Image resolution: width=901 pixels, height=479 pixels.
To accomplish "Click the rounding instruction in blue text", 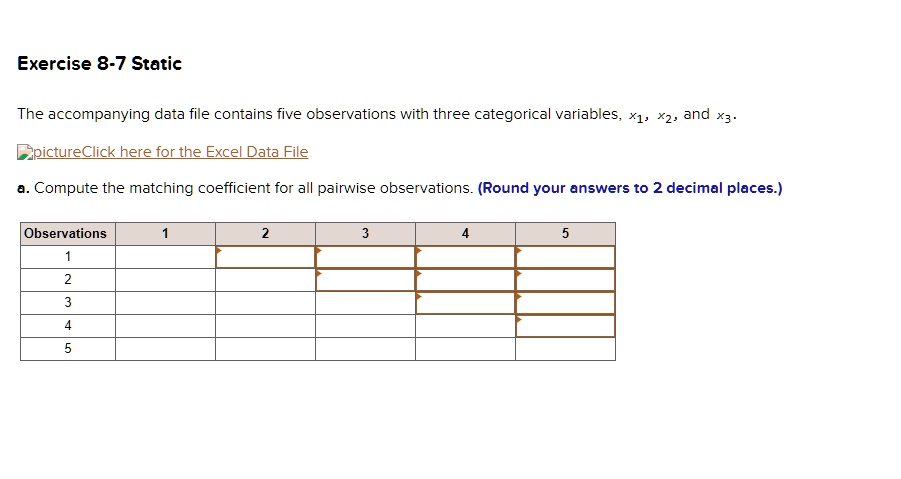I will pos(630,188).
